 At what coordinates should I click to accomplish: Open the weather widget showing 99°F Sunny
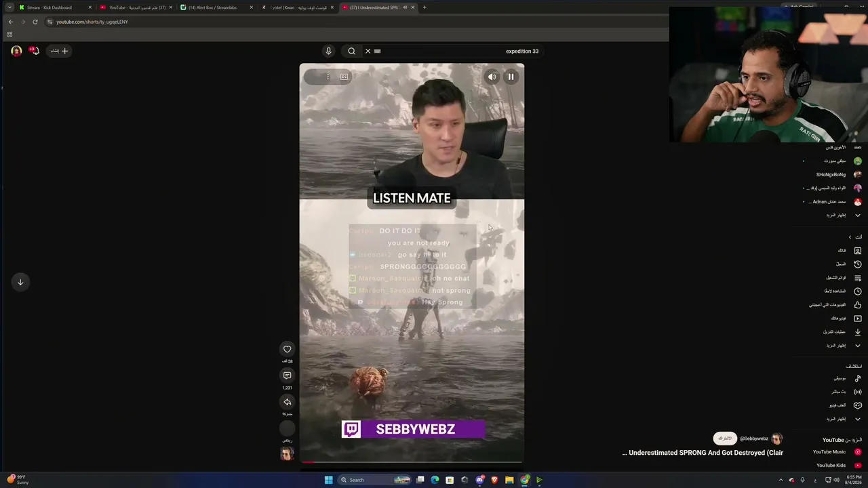[18, 480]
